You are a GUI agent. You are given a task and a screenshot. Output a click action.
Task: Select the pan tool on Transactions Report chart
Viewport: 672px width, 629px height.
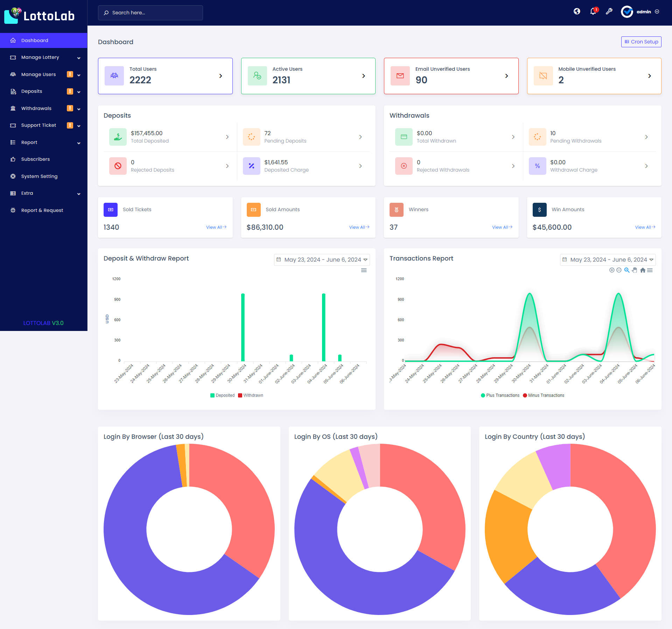[x=634, y=270]
